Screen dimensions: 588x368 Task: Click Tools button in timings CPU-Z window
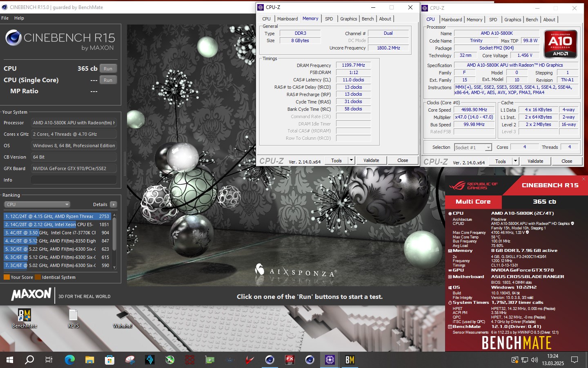point(336,161)
